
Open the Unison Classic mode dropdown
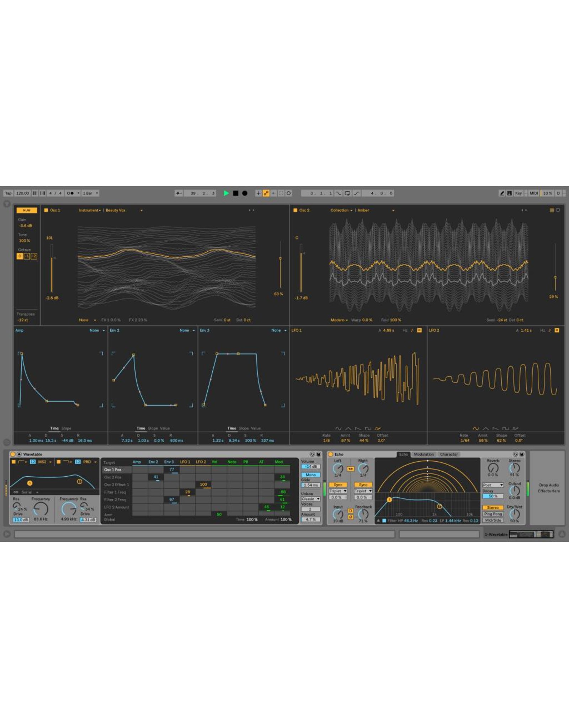coord(310,499)
